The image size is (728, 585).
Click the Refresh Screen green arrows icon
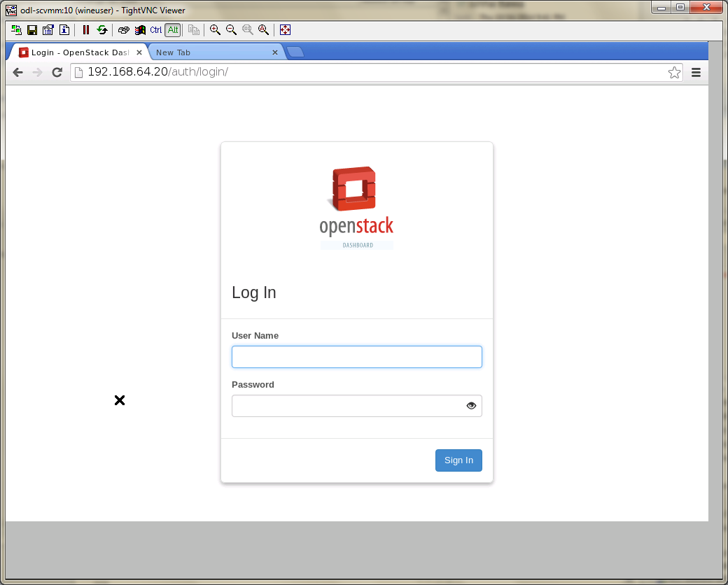coord(102,30)
